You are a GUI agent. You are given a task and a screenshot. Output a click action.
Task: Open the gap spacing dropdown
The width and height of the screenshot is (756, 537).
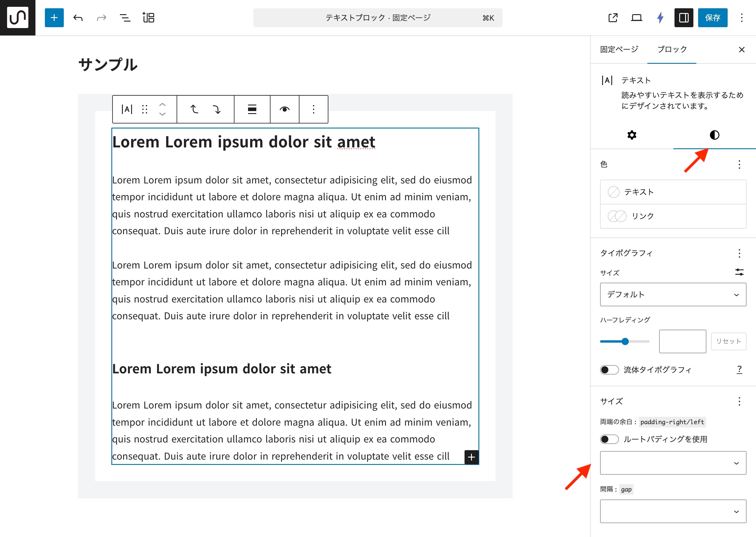(x=673, y=511)
